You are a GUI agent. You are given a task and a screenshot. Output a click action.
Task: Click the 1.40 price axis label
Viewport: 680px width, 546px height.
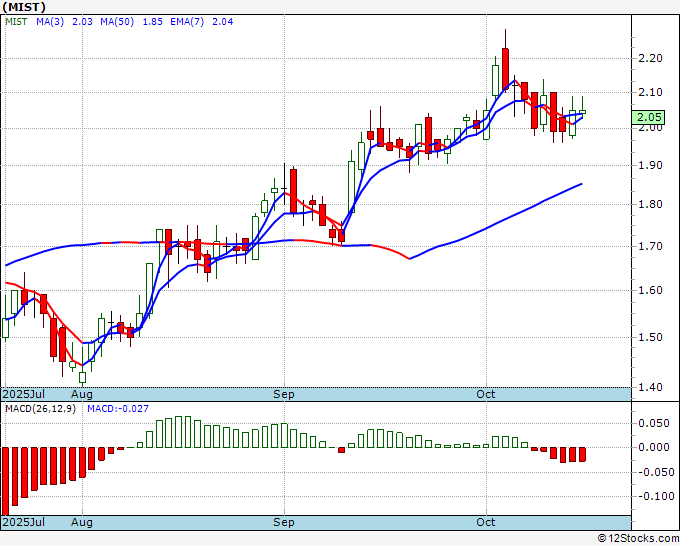[651, 387]
